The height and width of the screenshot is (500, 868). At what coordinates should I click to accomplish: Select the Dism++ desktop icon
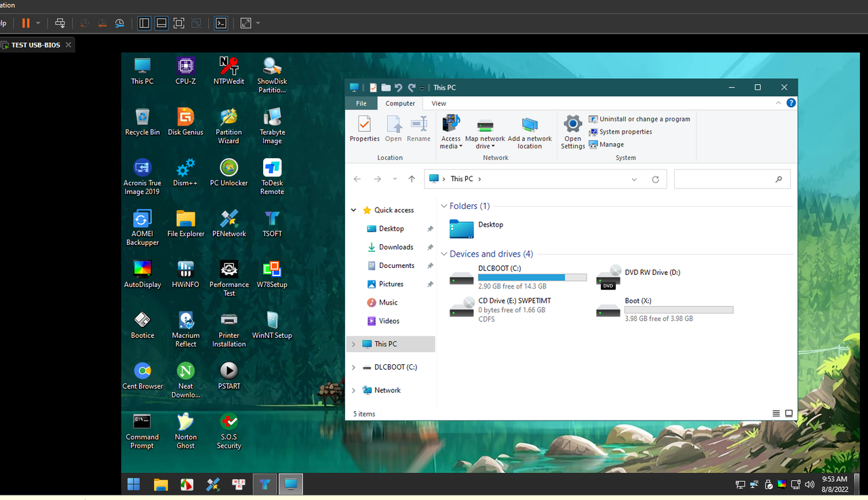click(x=185, y=172)
